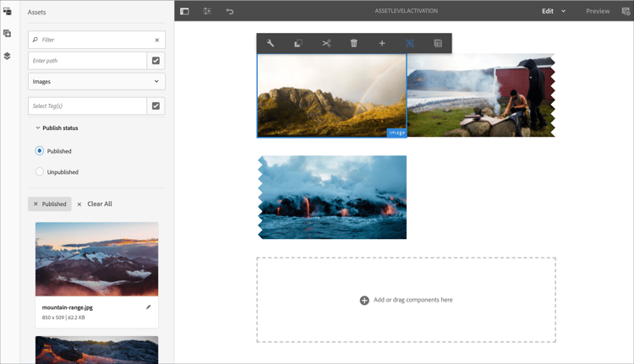Click plus icon in drop components area
This screenshot has width=634, height=364.
click(x=364, y=300)
